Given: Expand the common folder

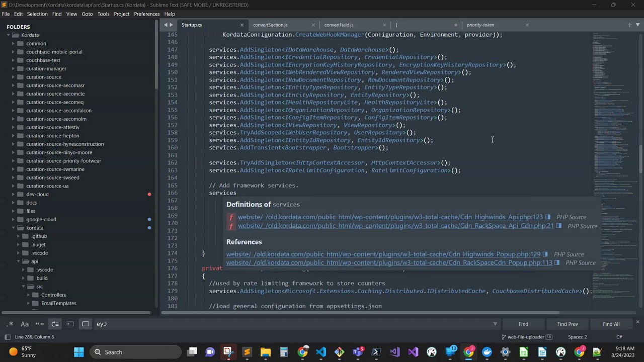Looking at the screenshot, I should point(13,44).
